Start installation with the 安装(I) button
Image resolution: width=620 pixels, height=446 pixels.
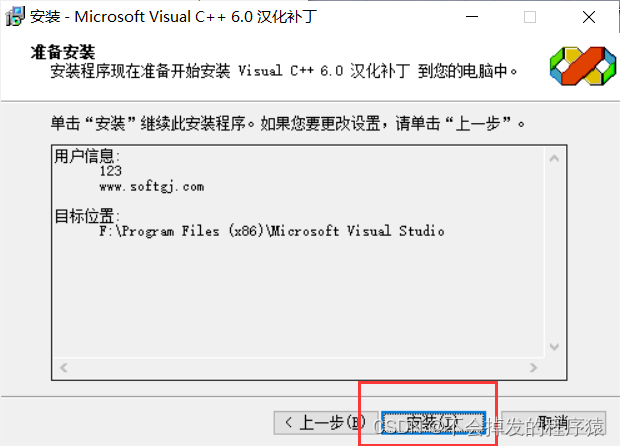point(433,423)
